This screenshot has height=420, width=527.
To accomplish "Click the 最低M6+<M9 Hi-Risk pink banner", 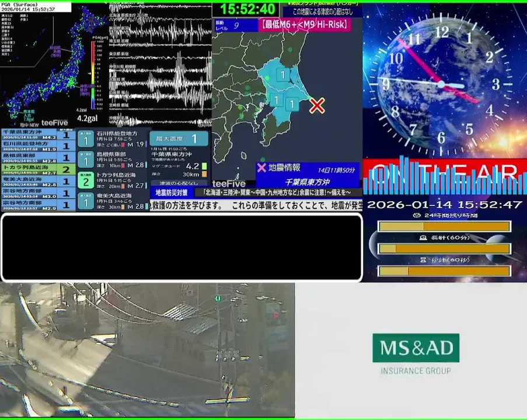I will tap(304, 24).
